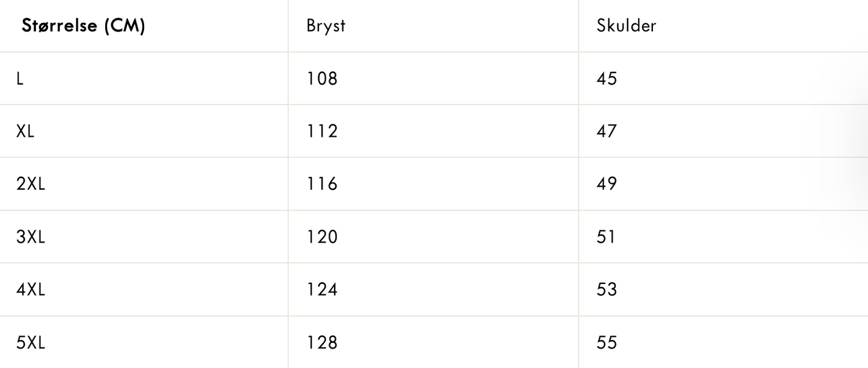The width and height of the screenshot is (868, 368).
Task: Select the 47 shoulder measurement cell
Action: (x=607, y=131)
